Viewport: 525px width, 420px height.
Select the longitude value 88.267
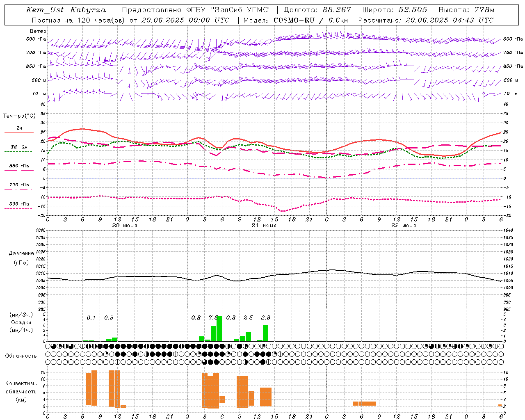coord(337,10)
